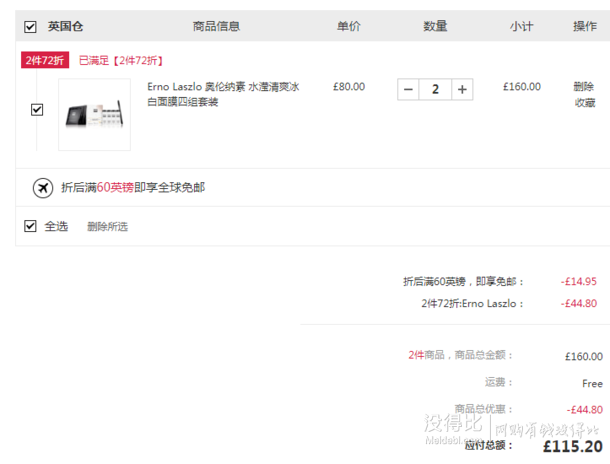Click the 商品信息 column header
The height and width of the screenshot is (464, 610).
[216, 26]
